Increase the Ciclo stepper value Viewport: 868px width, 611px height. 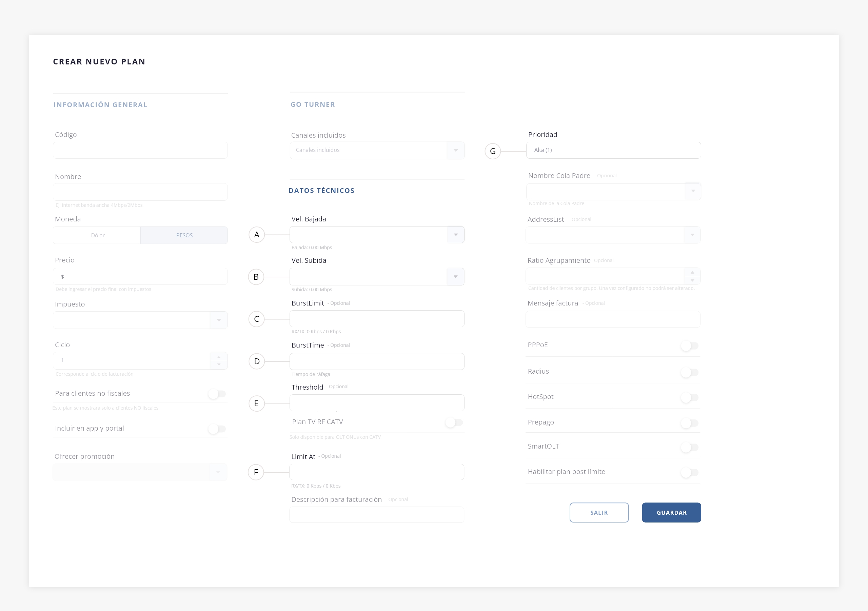click(x=219, y=357)
